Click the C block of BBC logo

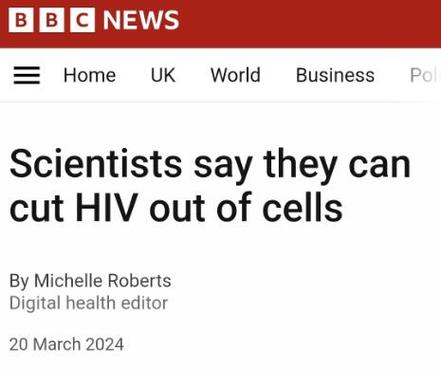click(82, 20)
